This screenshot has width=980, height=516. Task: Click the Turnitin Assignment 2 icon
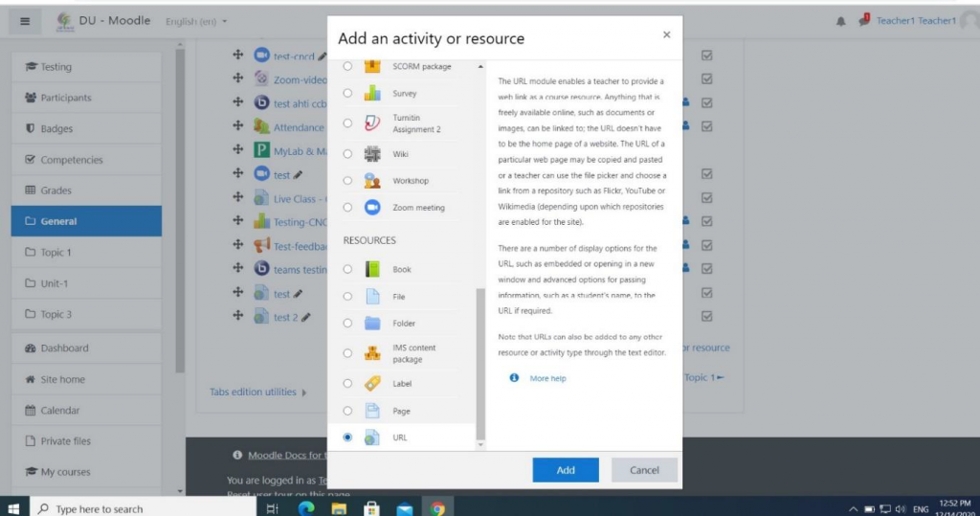[x=372, y=123]
